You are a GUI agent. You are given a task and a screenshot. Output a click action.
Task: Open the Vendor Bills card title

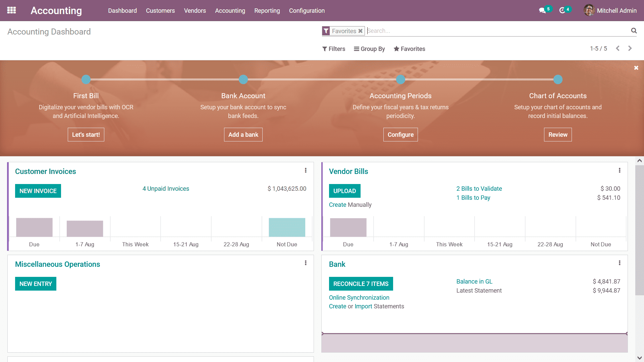[x=348, y=171]
